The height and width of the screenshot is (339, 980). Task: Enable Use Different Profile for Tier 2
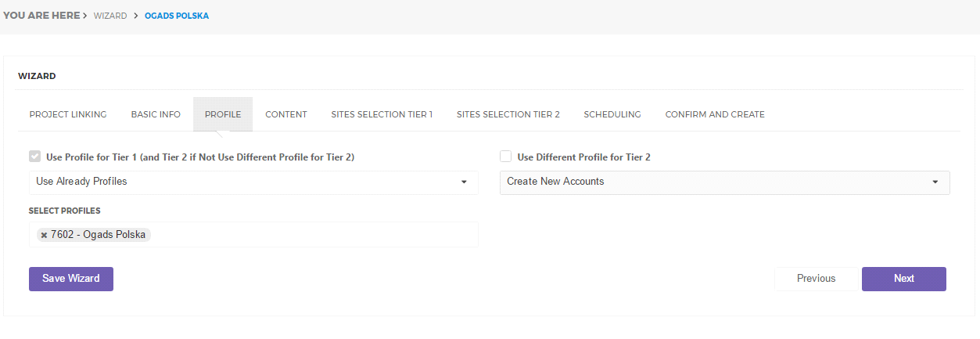[x=505, y=157]
